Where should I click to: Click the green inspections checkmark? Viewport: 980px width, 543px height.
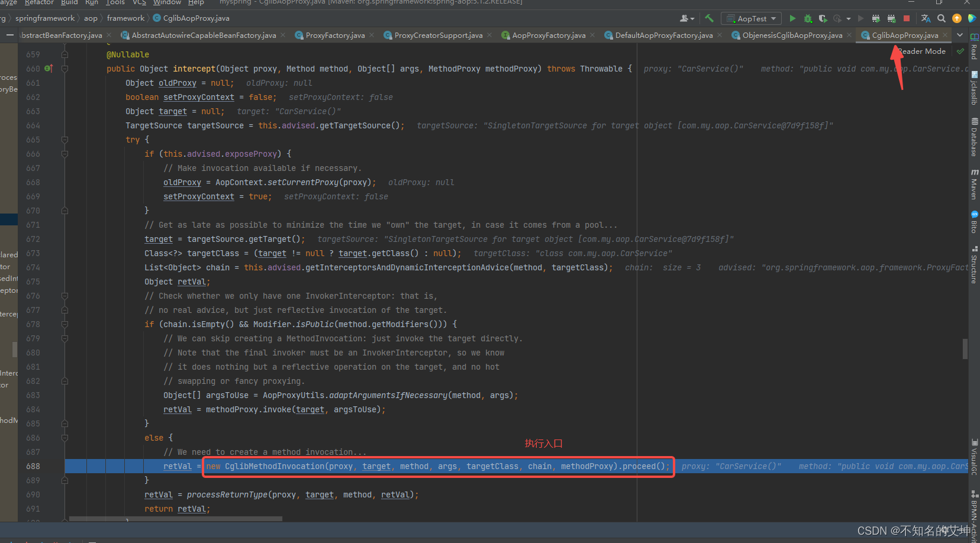[x=960, y=51]
